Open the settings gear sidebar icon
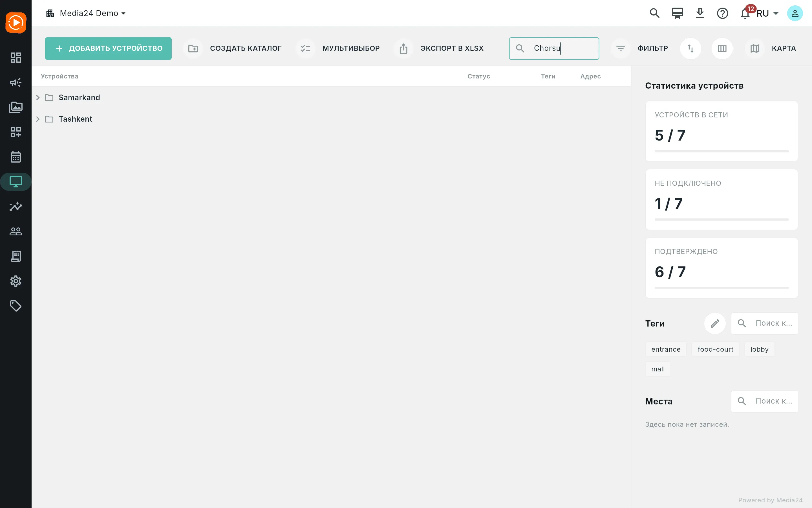Screen dimensions: 812x508 point(16,281)
